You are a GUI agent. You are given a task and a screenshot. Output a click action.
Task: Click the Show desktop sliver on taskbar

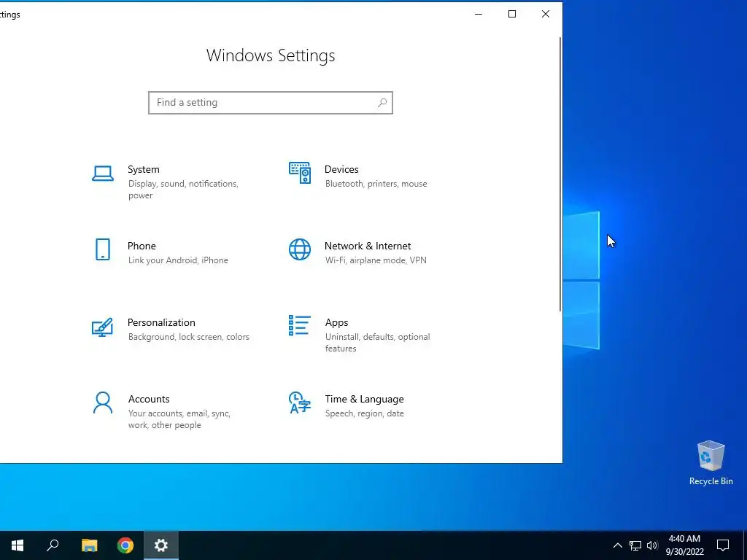pos(745,545)
